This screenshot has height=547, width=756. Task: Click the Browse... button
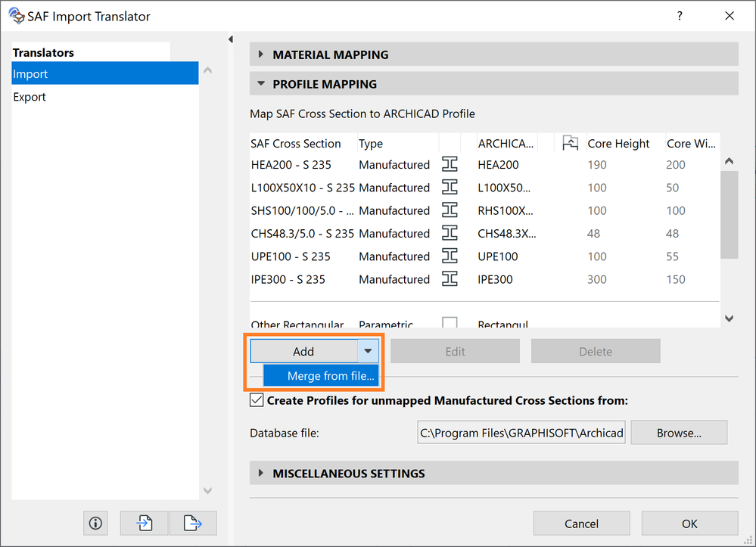679,433
